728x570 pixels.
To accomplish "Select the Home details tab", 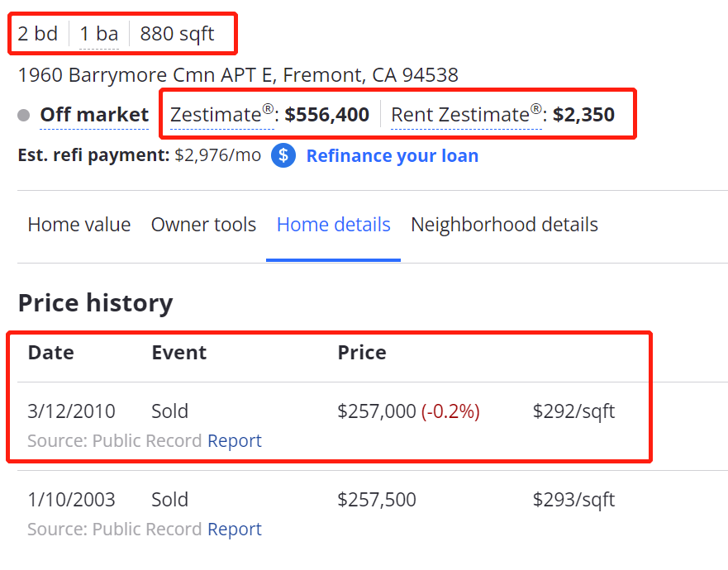I will click(x=333, y=225).
